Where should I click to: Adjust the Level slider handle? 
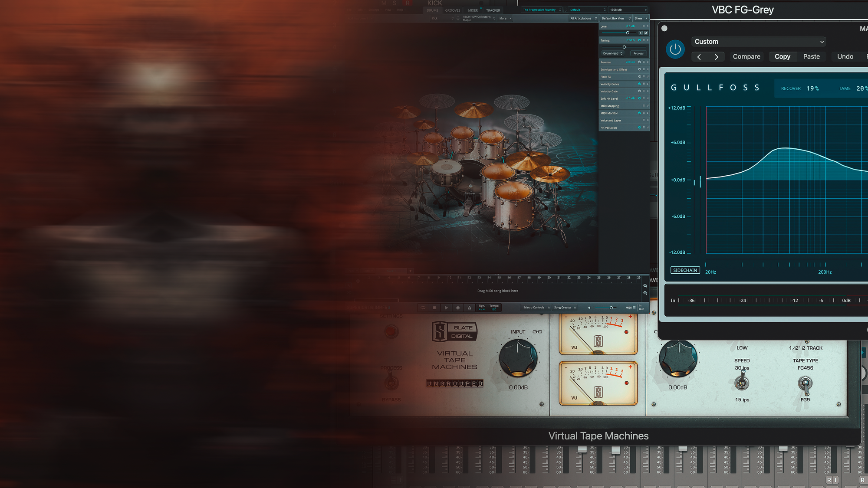628,33
